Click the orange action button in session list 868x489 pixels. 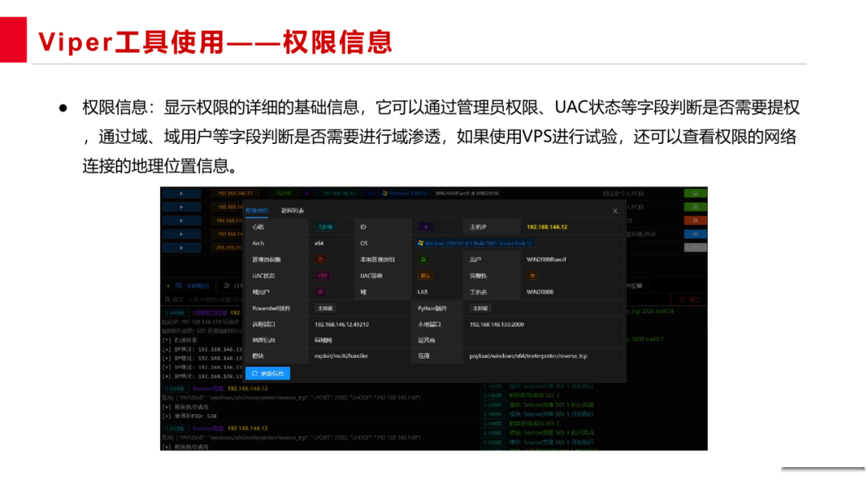695,220
